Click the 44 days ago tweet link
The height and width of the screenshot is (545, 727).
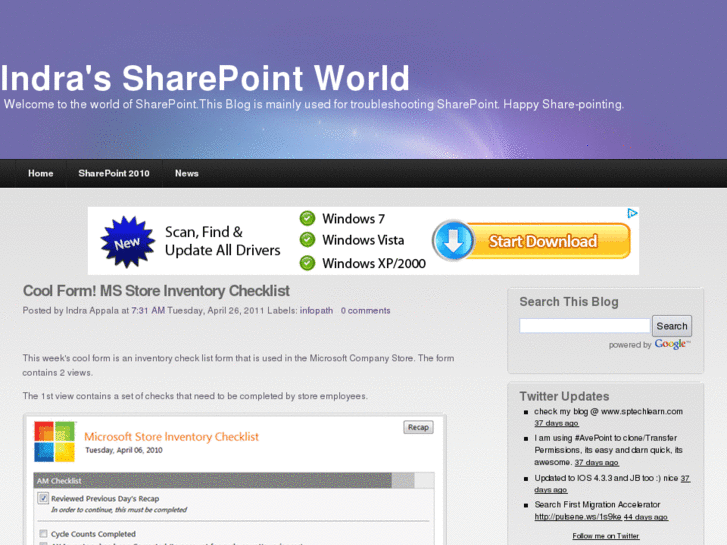[646, 517]
